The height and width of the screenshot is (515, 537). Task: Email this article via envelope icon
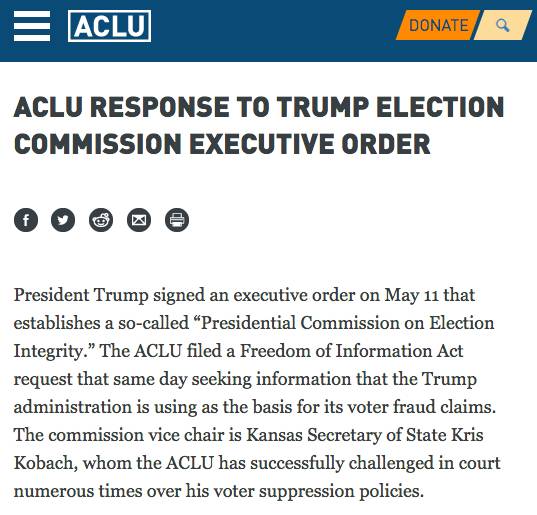[139, 220]
